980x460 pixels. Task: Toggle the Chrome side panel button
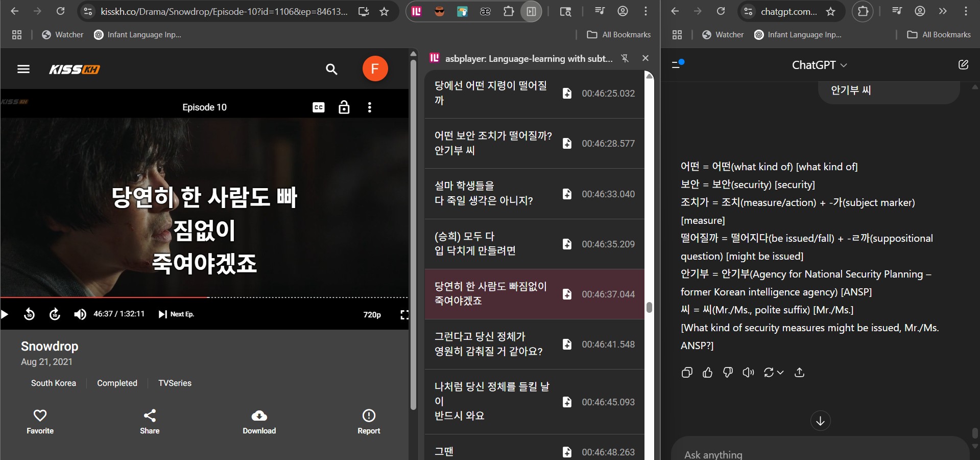pyautogui.click(x=531, y=11)
